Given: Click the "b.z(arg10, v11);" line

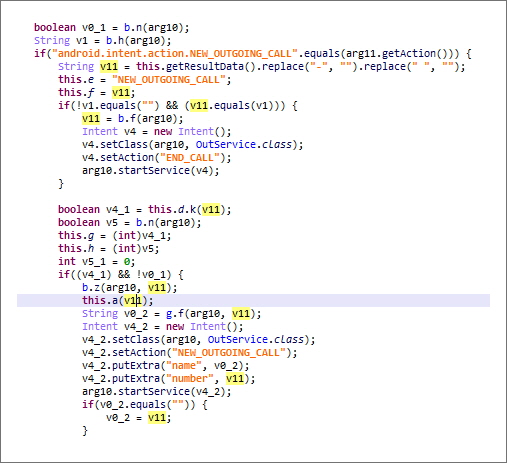Looking at the screenshot, I should point(130,287).
